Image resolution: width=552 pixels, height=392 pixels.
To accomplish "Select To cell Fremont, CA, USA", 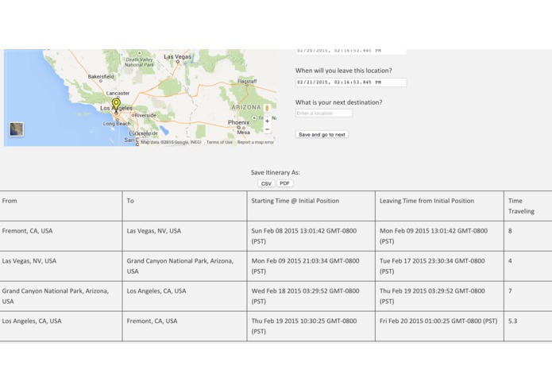I will [152, 321].
